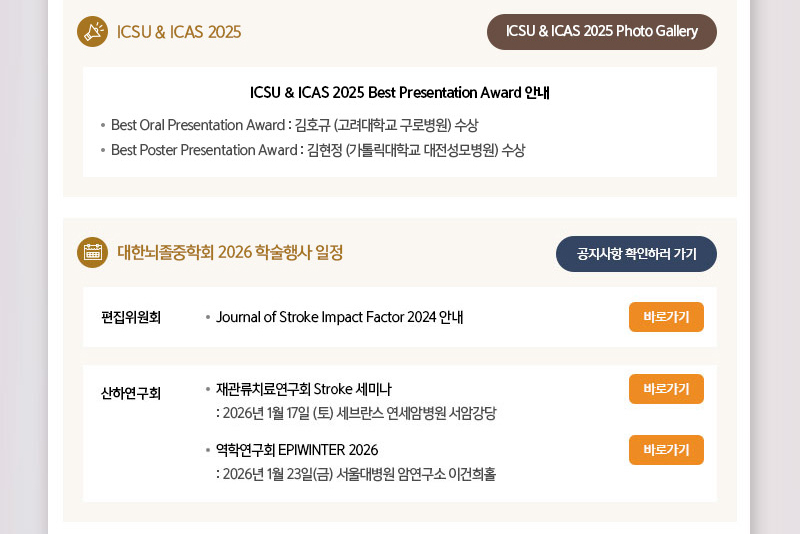Select the ICSU & ICAS 2025 section heading
800x534 pixels.
[x=179, y=32]
